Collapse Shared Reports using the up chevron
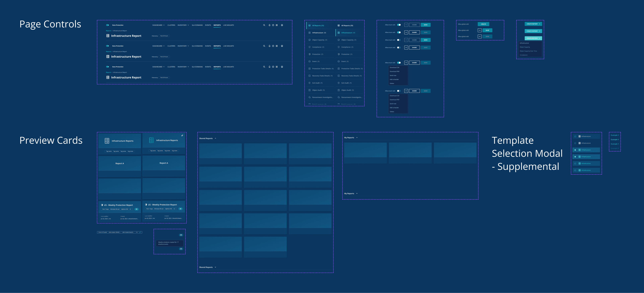The width and height of the screenshot is (644, 293). pos(215,138)
